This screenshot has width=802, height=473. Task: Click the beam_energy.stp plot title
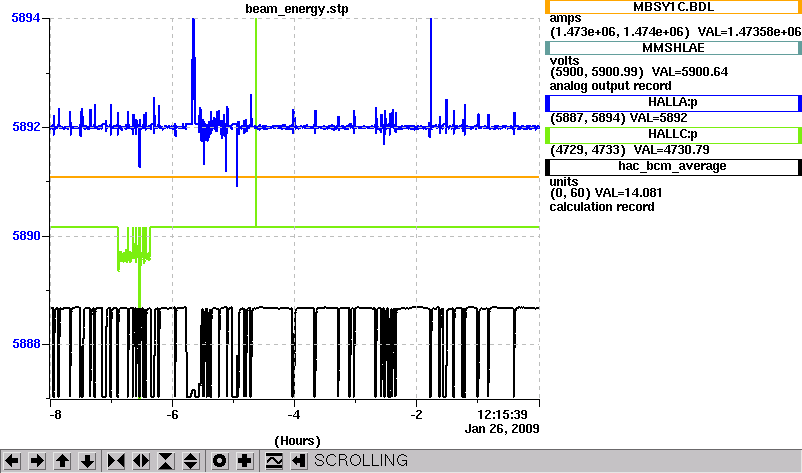click(x=297, y=9)
